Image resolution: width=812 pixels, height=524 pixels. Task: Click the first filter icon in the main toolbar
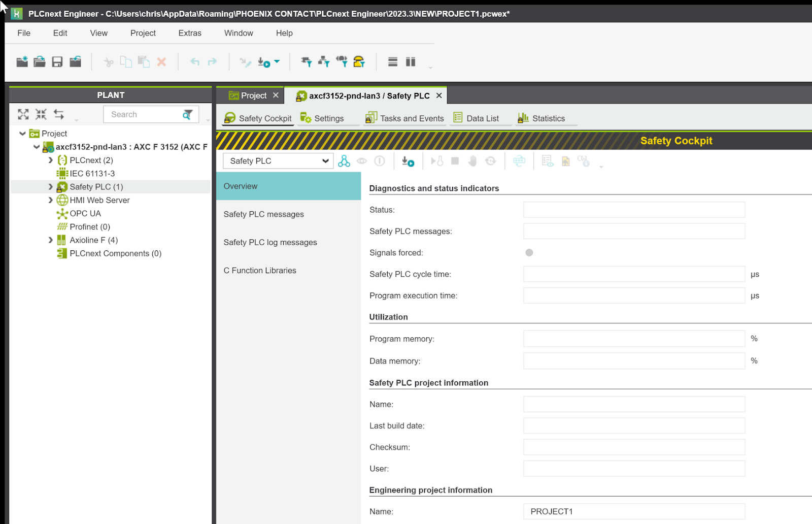(x=306, y=62)
